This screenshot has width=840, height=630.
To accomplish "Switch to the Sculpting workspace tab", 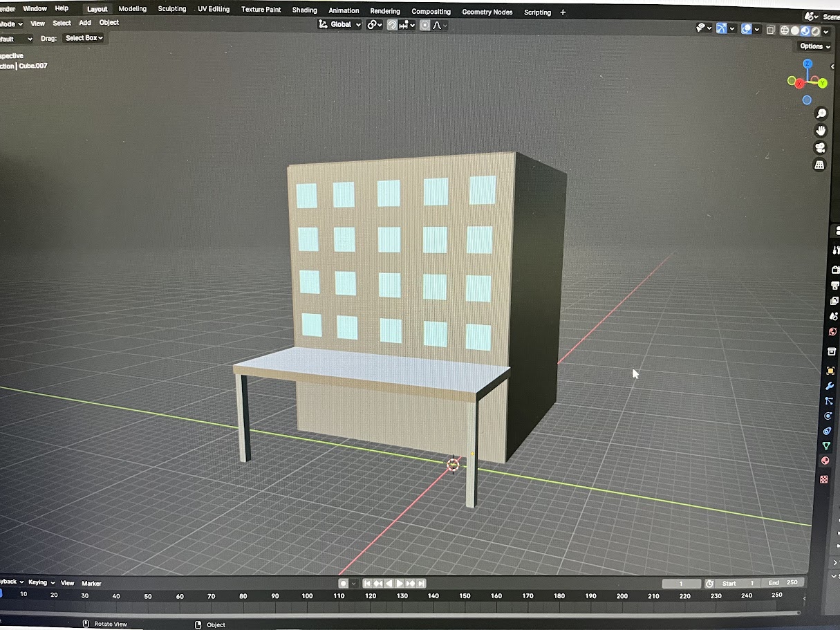I will coord(171,9).
